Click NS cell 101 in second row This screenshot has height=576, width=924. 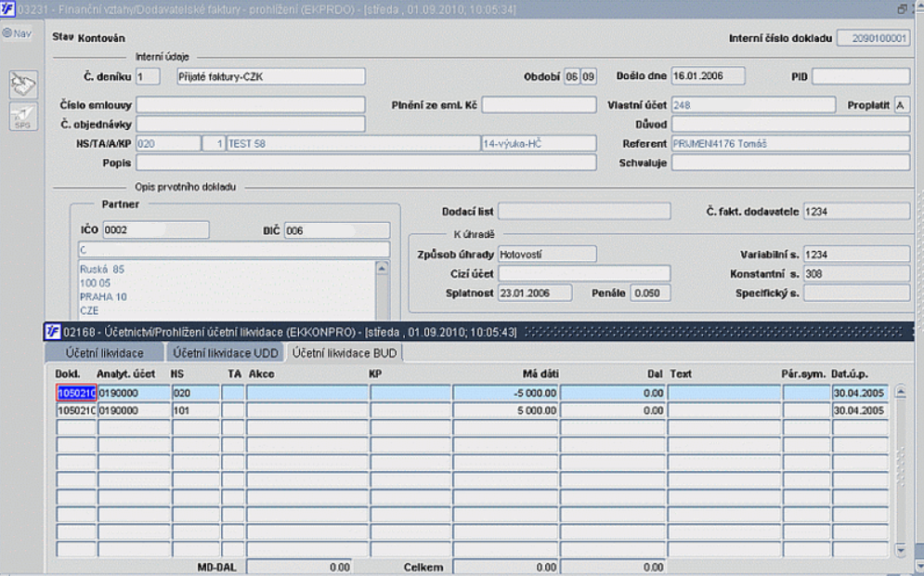pyautogui.click(x=196, y=411)
